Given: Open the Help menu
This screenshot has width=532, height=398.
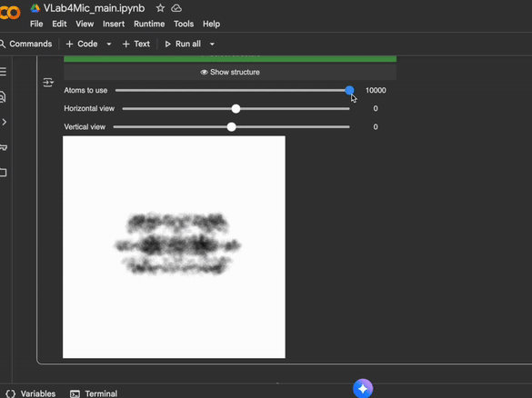Looking at the screenshot, I should point(211,24).
